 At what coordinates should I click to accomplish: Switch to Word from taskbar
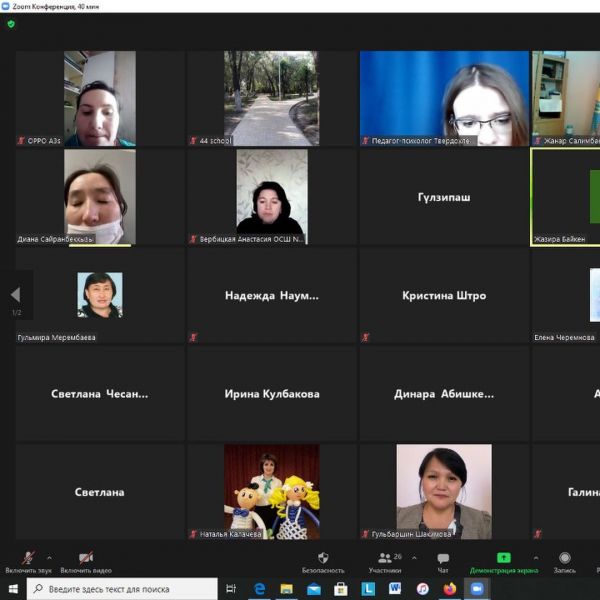pos(395,589)
